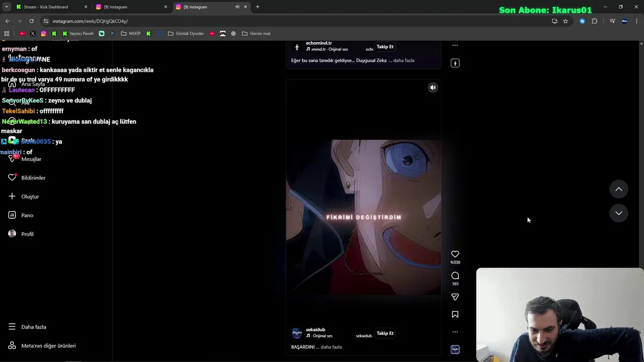Go back in browser history

pyautogui.click(x=7, y=21)
